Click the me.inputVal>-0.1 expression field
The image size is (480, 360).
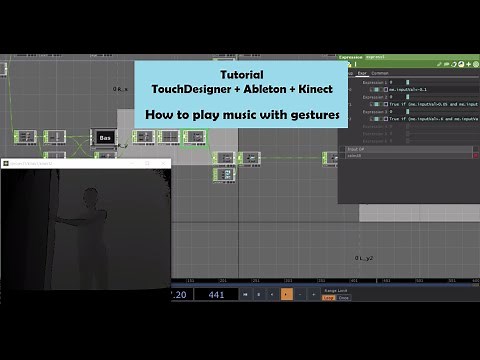tap(434, 90)
